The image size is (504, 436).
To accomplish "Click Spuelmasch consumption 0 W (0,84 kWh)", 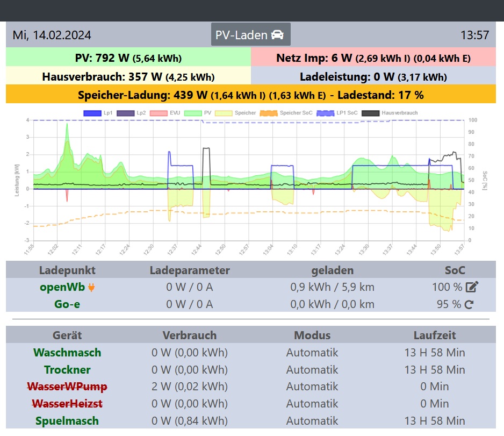I will pos(190,421).
